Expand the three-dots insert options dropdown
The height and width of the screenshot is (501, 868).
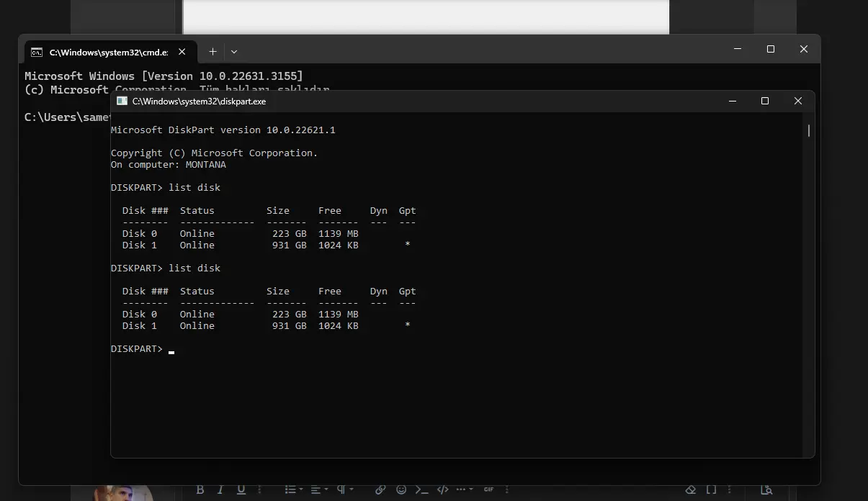tap(465, 489)
